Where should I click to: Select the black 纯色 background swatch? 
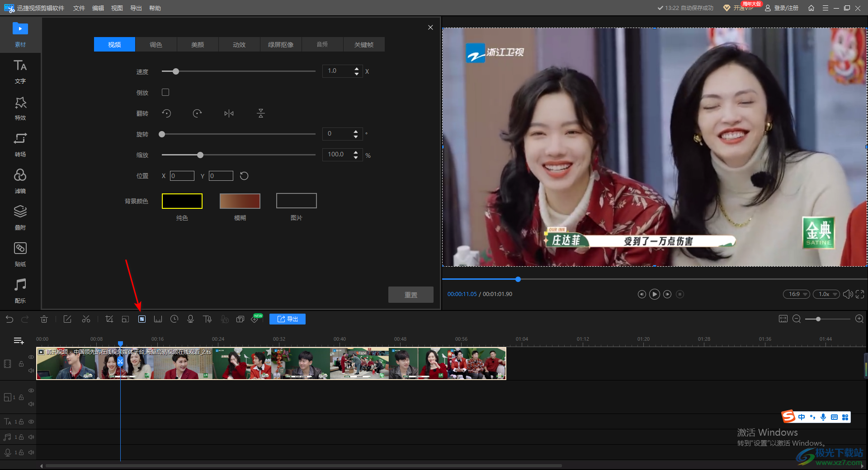pyautogui.click(x=182, y=201)
